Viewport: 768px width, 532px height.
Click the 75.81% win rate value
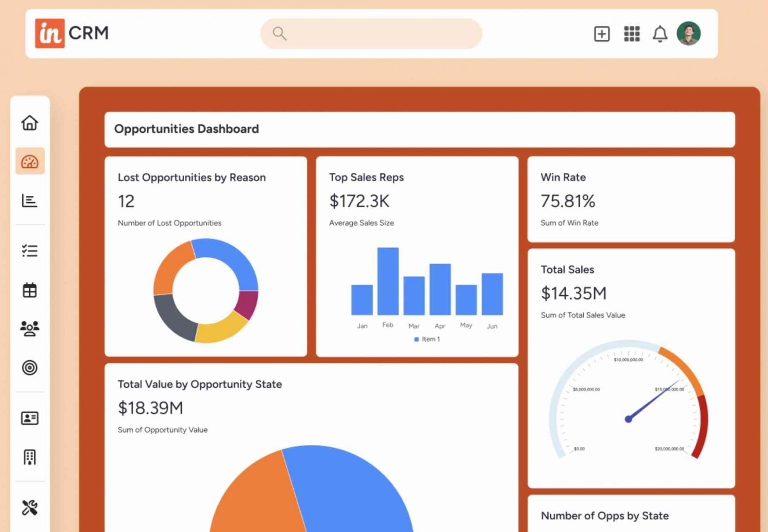point(568,201)
